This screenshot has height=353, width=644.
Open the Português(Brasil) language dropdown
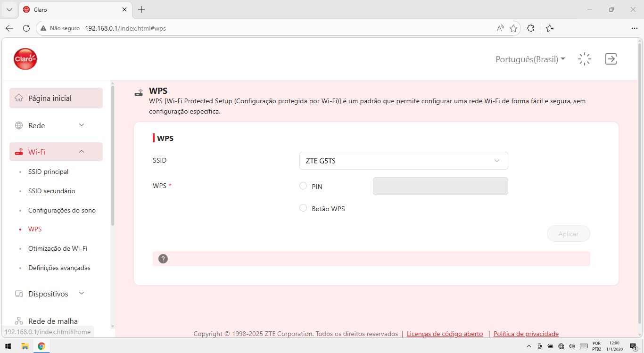(x=530, y=59)
